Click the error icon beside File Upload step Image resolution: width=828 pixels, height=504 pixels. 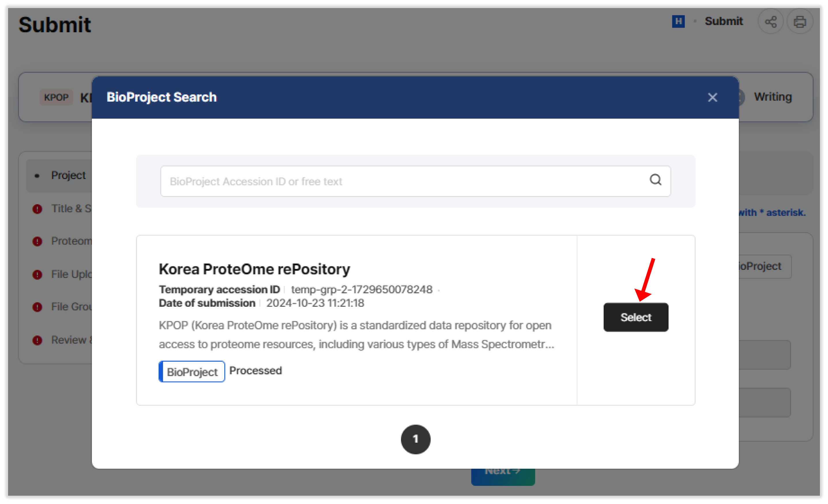37,274
